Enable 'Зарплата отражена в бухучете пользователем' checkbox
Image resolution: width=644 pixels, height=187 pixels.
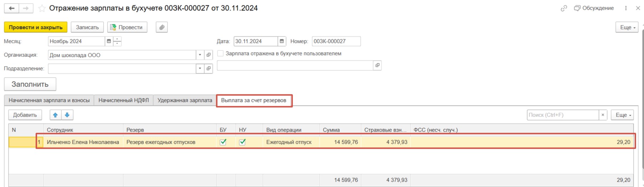tap(220, 53)
